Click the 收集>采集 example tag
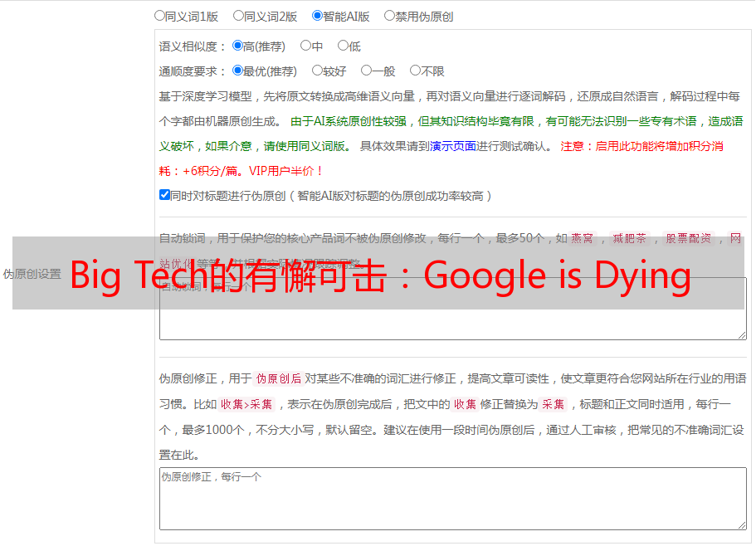 (246, 404)
